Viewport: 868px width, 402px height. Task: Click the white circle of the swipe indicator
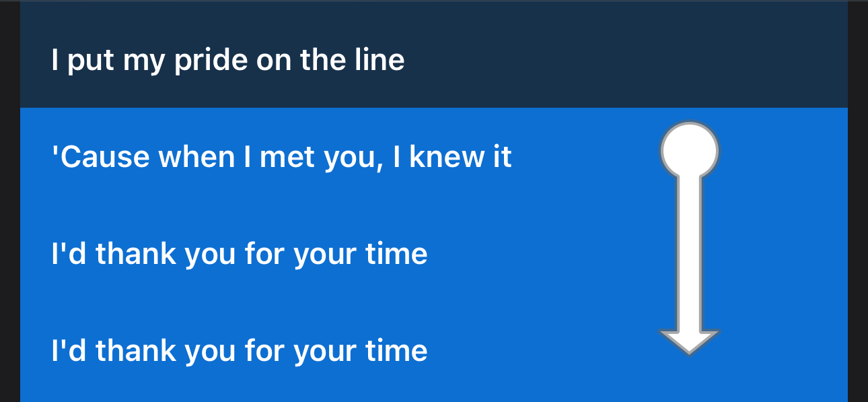pyautogui.click(x=690, y=150)
